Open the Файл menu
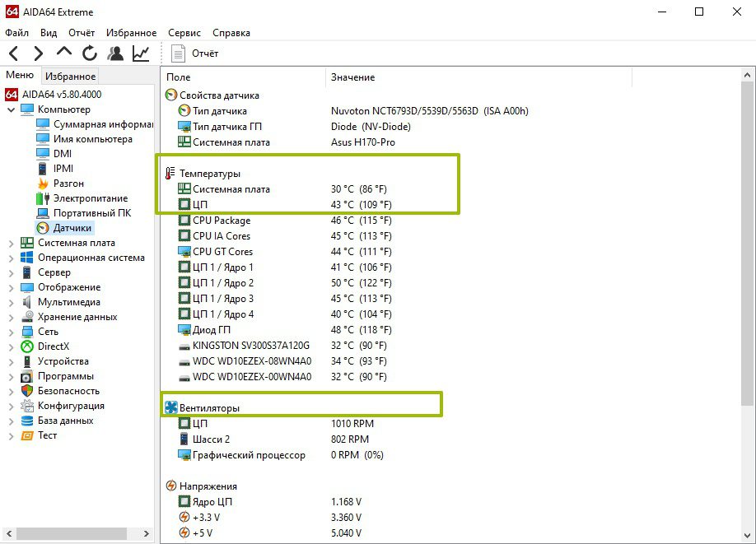Viewport: 756px width, 544px height. [16, 33]
